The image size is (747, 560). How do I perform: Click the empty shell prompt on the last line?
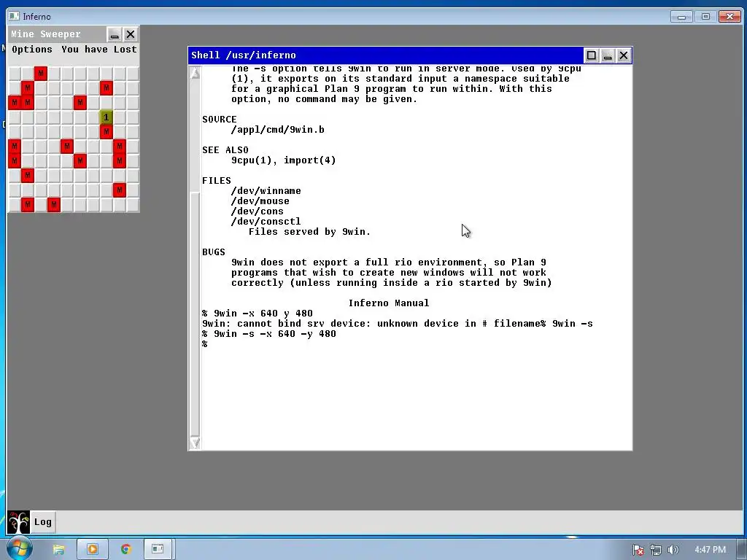click(x=205, y=344)
